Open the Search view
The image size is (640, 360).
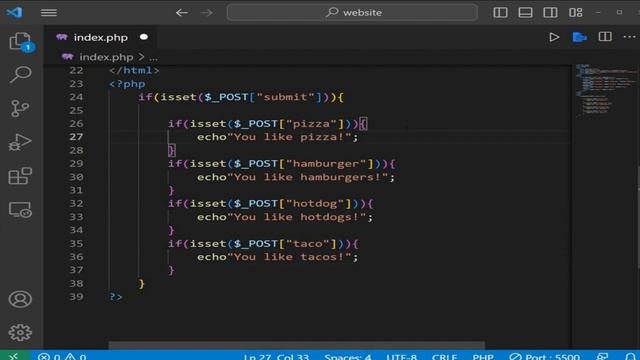pyautogui.click(x=20, y=74)
